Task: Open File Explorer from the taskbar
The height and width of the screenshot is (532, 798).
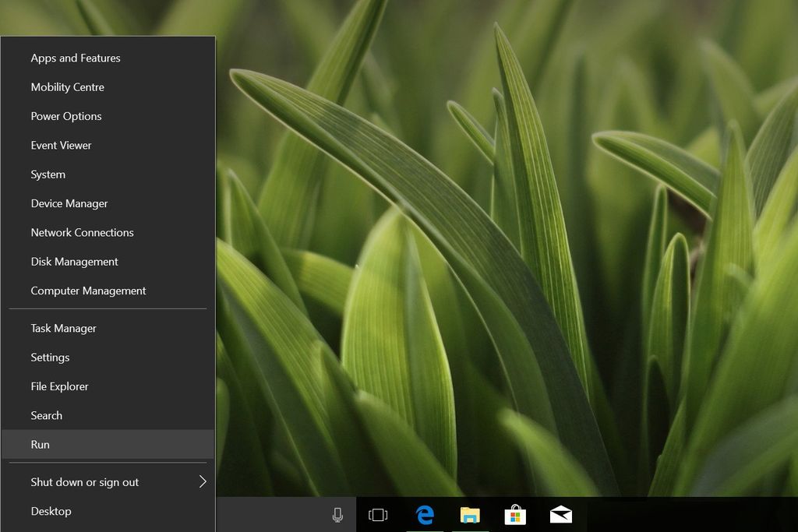Action: (470, 515)
